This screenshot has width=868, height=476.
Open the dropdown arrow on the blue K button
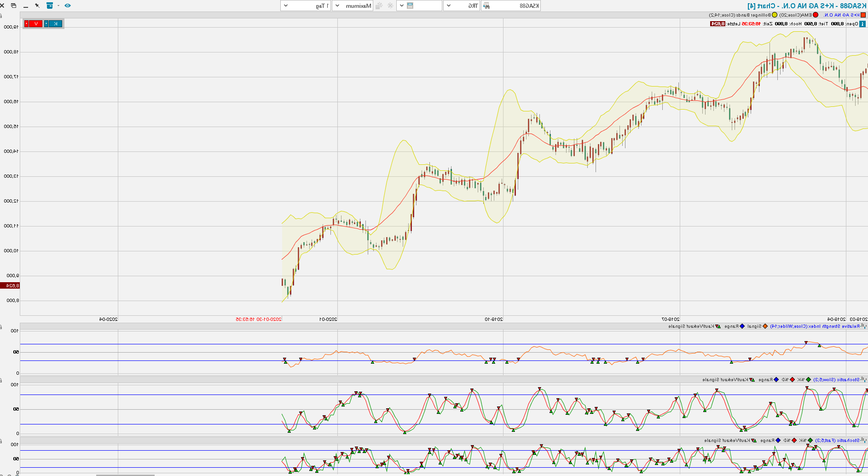[46, 24]
